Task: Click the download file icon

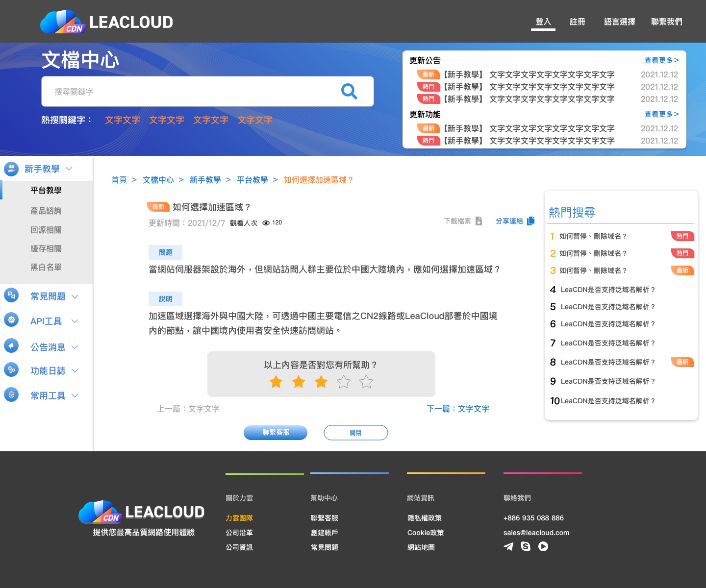Action: (479, 221)
